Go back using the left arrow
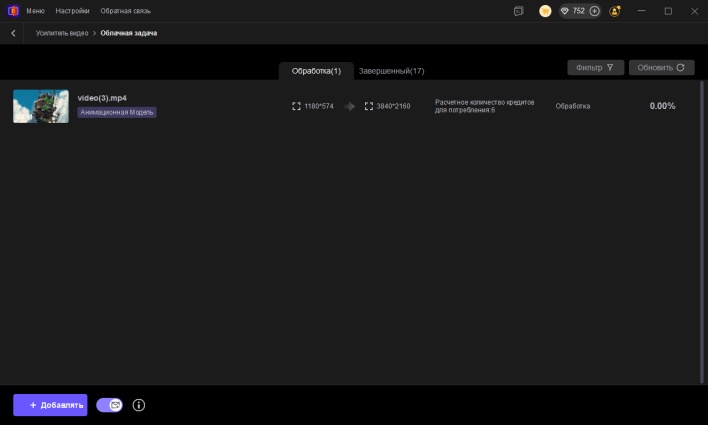Image resolution: width=708 pixels, height=425 pixels. pyautogui.click(x=14, y=33)
